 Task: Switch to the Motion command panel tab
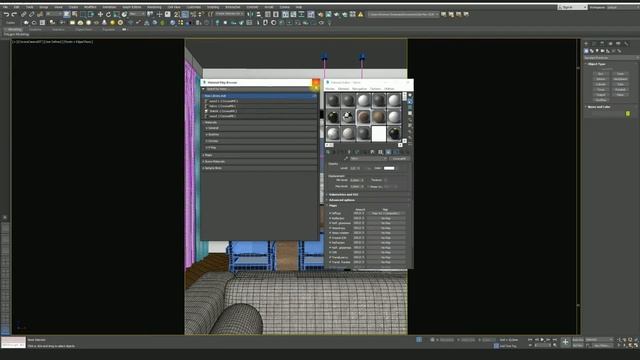610,43
